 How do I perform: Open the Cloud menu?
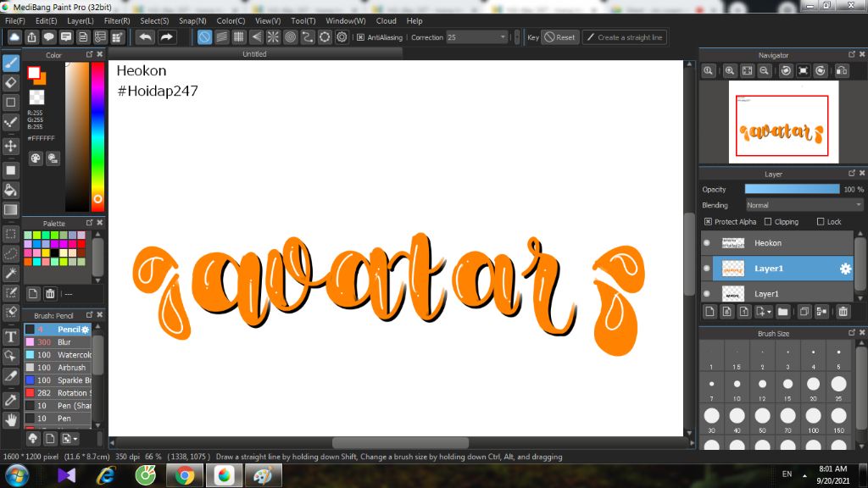tap(386, 20)
